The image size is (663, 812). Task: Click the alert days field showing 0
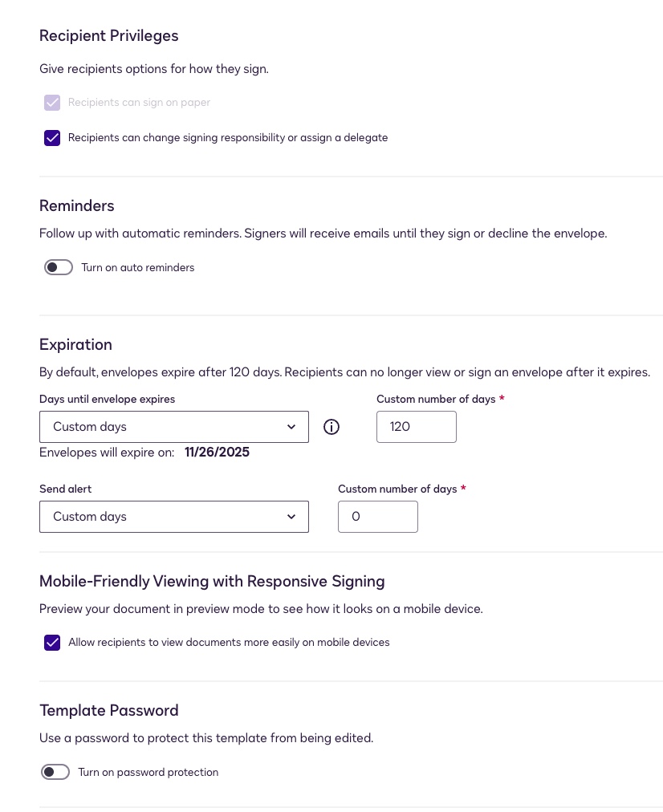coord(377,517)
